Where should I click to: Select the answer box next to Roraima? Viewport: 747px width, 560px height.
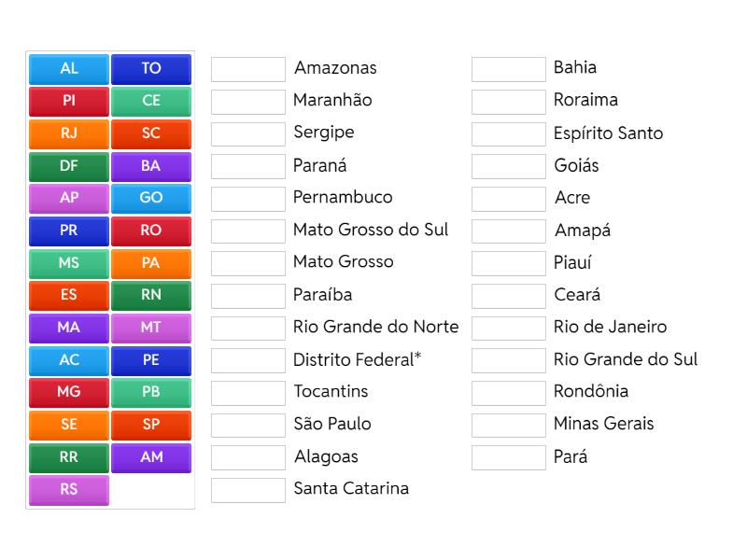(x=508, y=100)
